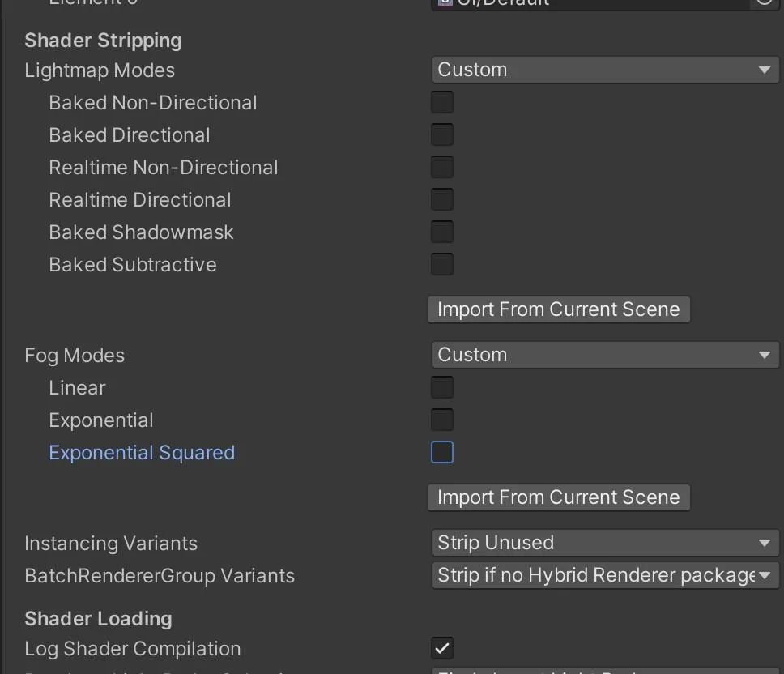The height and width of the screenshot is (674, 784).
Task: Disable Log Shader Compilation checkbox
Action: pos(442,649)
